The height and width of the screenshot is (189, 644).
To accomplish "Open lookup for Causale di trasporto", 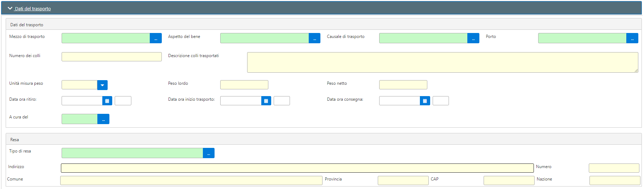I will coord(473,38).
